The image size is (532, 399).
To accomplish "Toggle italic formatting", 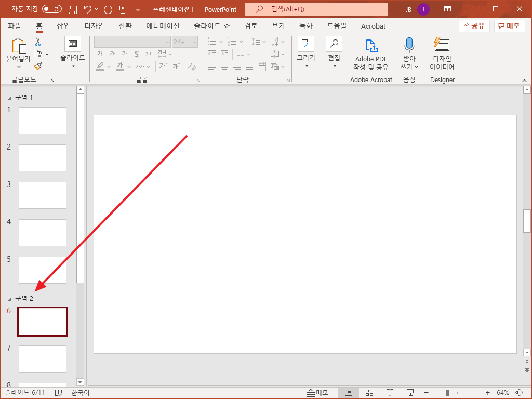I will click(112, 54).
